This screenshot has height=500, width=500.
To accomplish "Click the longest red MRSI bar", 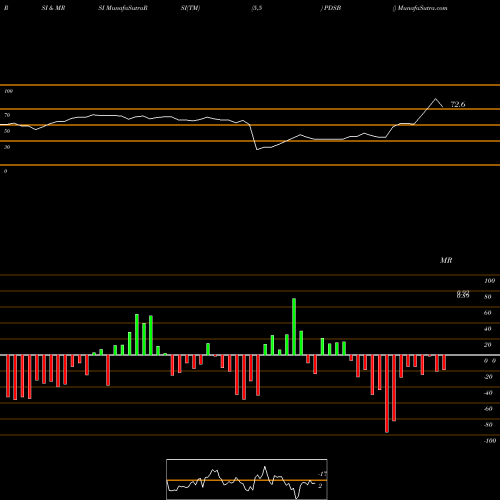I will [x=387, y=394].
